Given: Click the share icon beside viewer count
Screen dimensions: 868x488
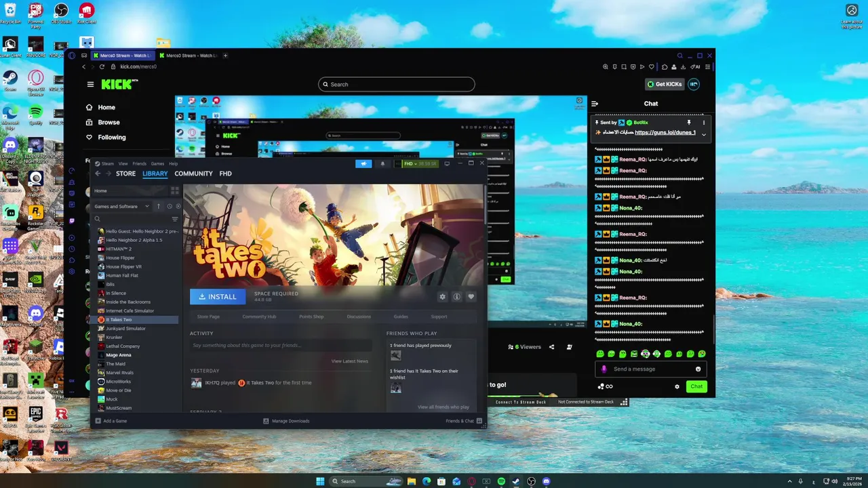Looking at the screenshot, I should (551, 346).
